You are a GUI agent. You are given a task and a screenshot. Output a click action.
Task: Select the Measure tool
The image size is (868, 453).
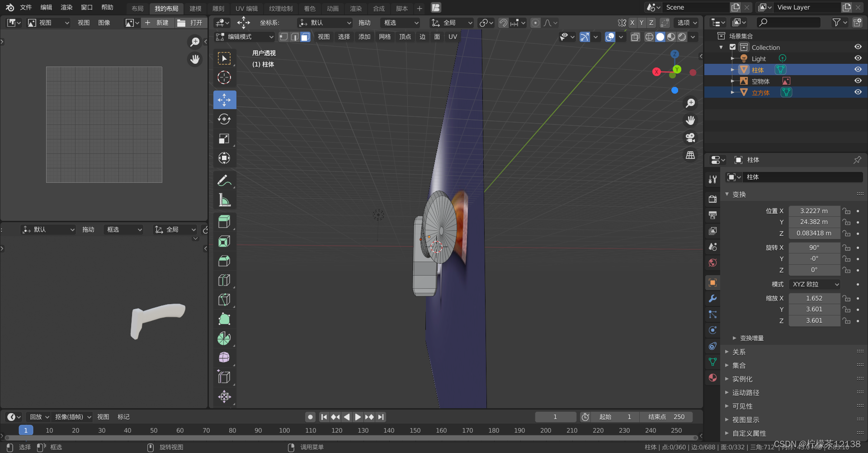(224, 200)
